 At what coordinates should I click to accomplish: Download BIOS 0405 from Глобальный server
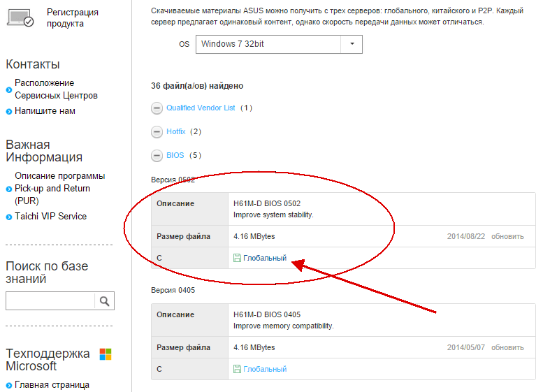pos(265,369)
